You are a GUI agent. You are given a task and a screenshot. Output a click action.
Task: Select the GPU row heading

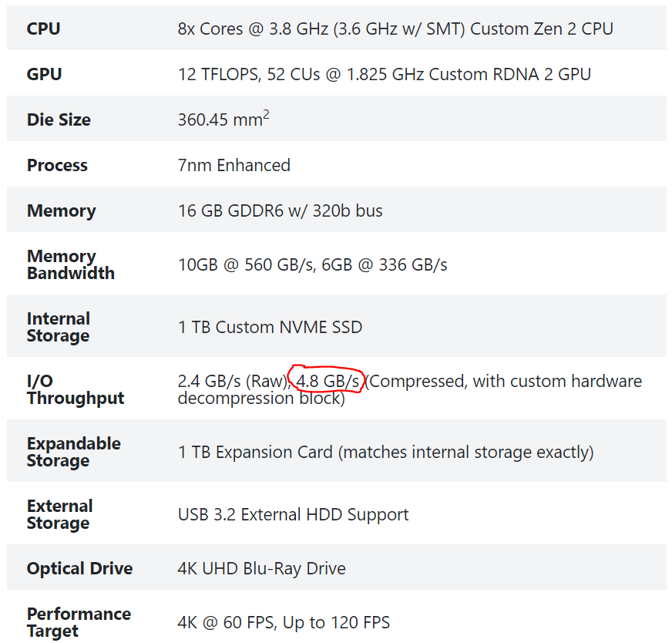click(44, 75)
